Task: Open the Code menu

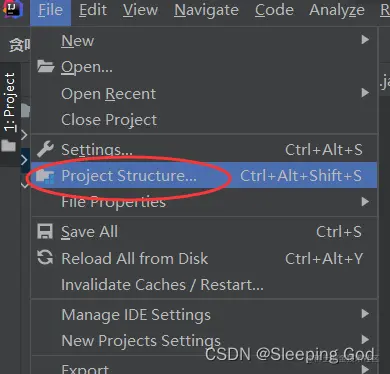Action: point(274,10)
